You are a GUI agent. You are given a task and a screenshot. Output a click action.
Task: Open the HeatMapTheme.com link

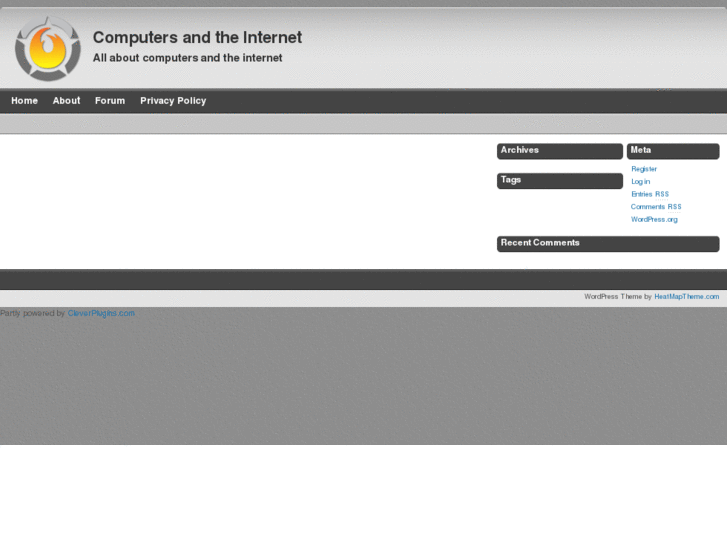click(687, 296)
